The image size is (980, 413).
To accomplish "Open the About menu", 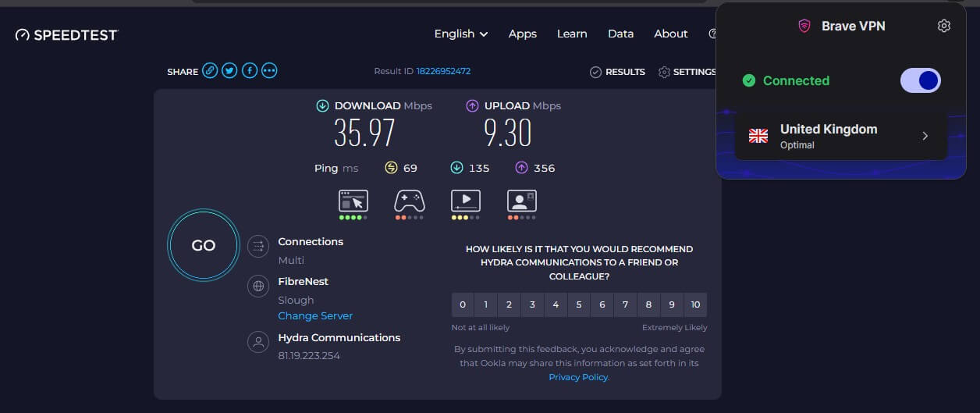I will tap(671, 34).
